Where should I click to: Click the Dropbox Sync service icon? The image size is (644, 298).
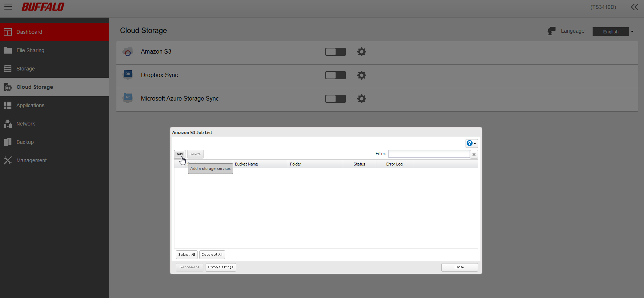128,75
